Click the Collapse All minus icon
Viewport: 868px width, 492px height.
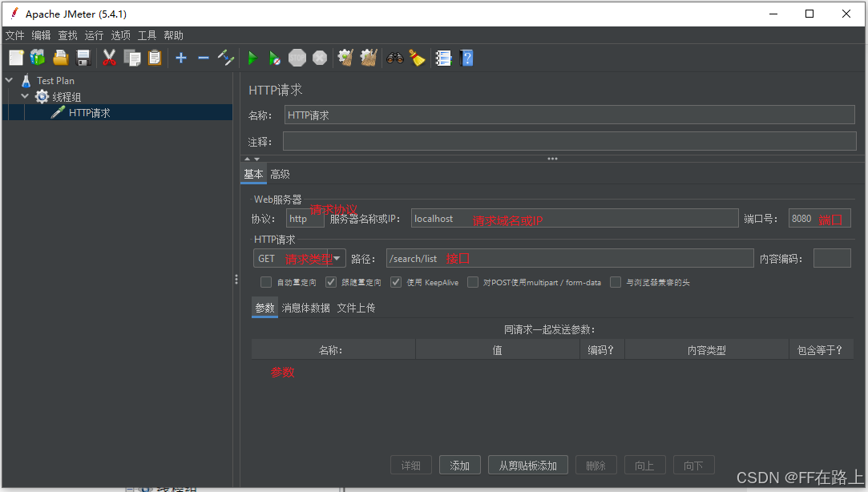[203, 58]
